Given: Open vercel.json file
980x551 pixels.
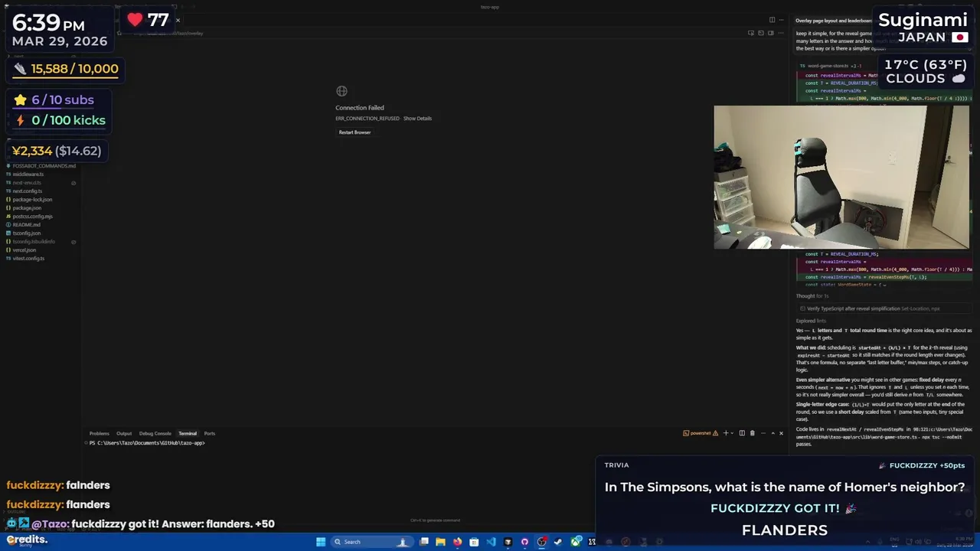Looking at the screenshot, I should pos(24,250).
